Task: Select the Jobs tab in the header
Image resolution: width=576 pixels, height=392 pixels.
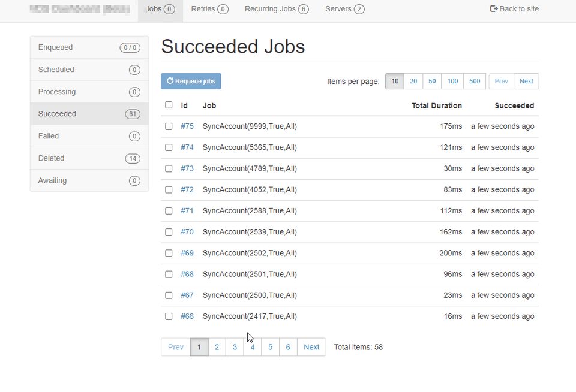Action: (x=160, y=9)
